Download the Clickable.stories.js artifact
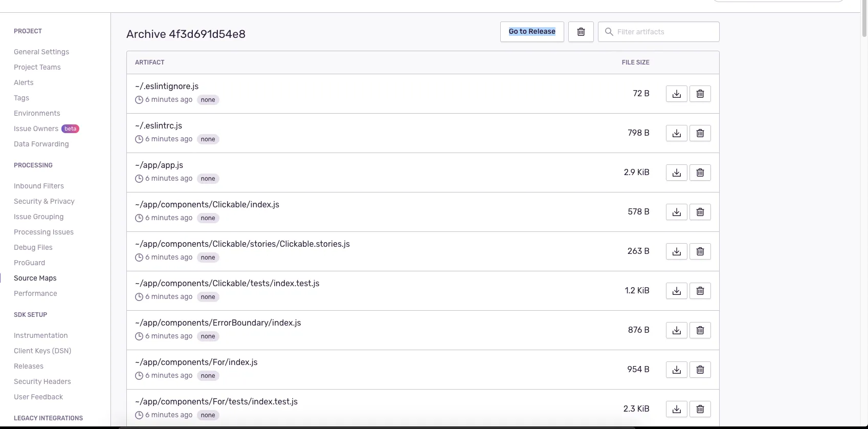Image resolution: width=868 pixels, height=429 pixels. coord(677,251)
